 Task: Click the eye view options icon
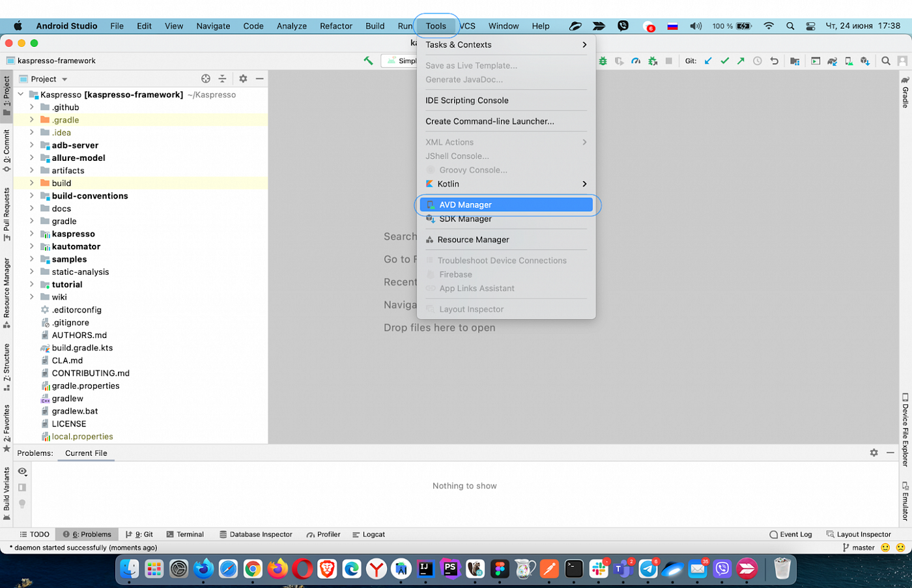point(22,471)
